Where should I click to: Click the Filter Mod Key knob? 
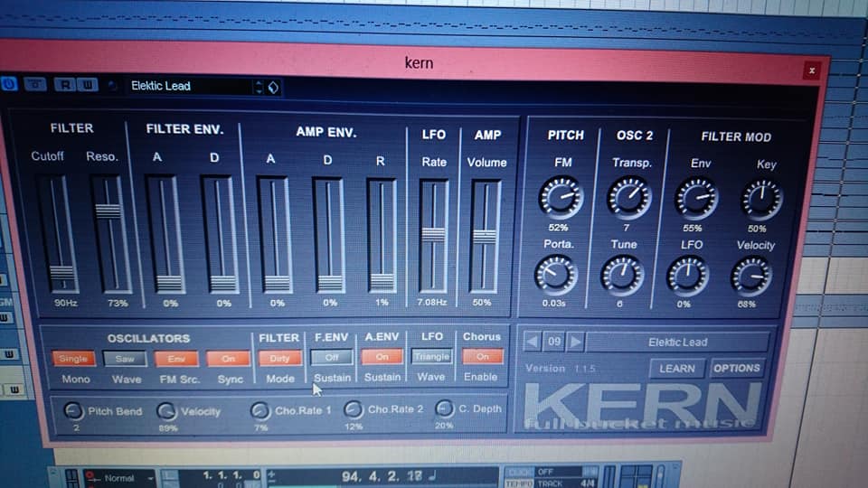(x=761, y=200)
